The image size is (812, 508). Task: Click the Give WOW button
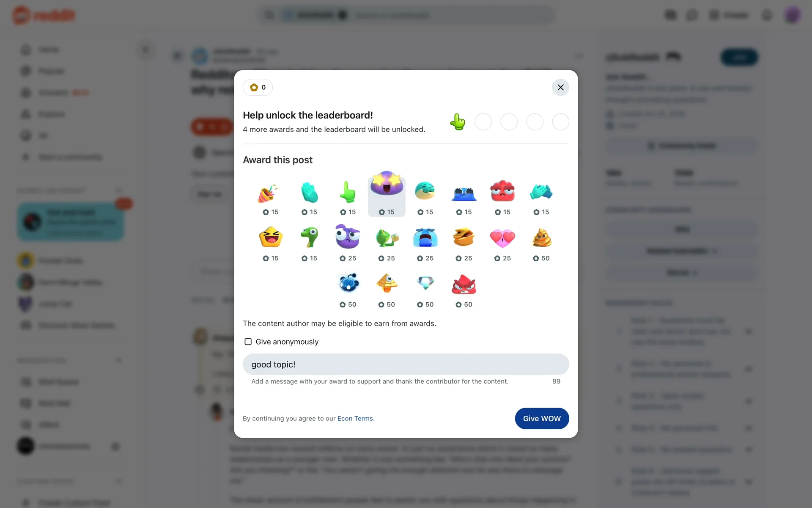pos(542,418)
